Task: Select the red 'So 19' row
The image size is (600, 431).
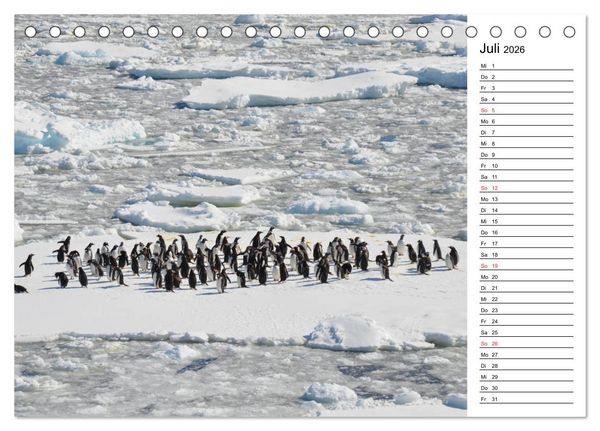Action: 527,266
